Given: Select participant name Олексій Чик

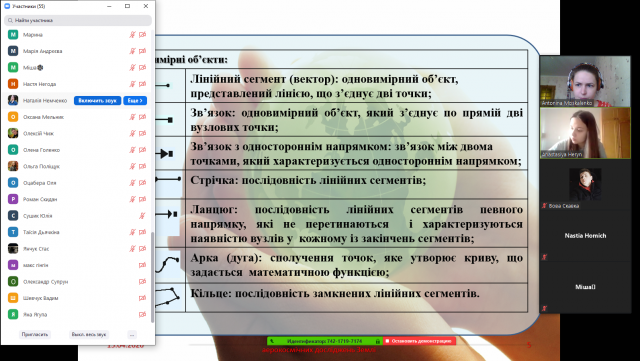Looking at the screenshot, I should click(38, 134).
